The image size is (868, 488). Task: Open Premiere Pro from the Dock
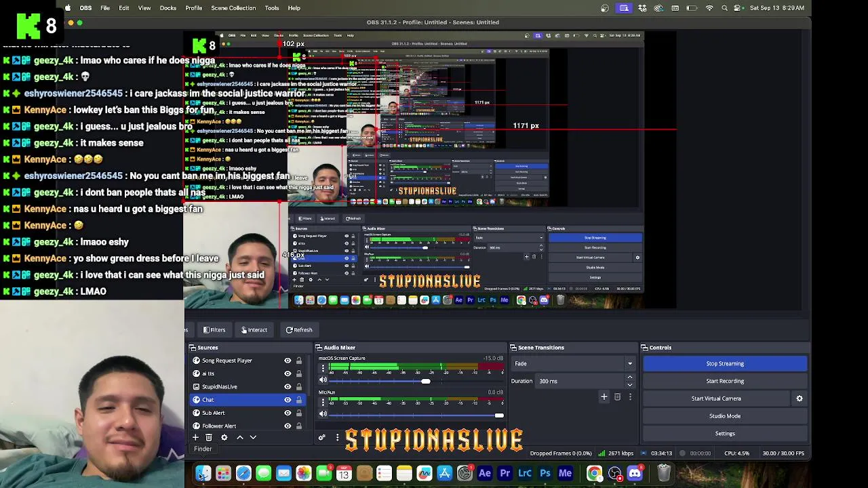(505, 473)
